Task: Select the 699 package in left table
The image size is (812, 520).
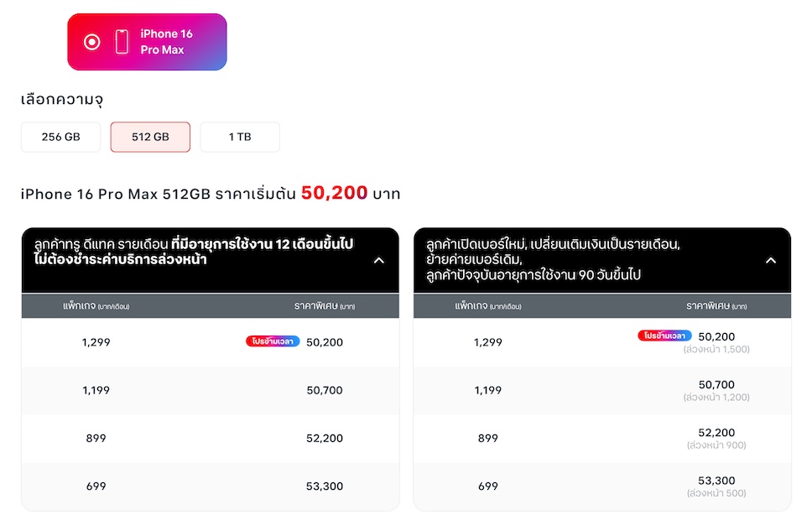Action: click(x=96, y=486)
